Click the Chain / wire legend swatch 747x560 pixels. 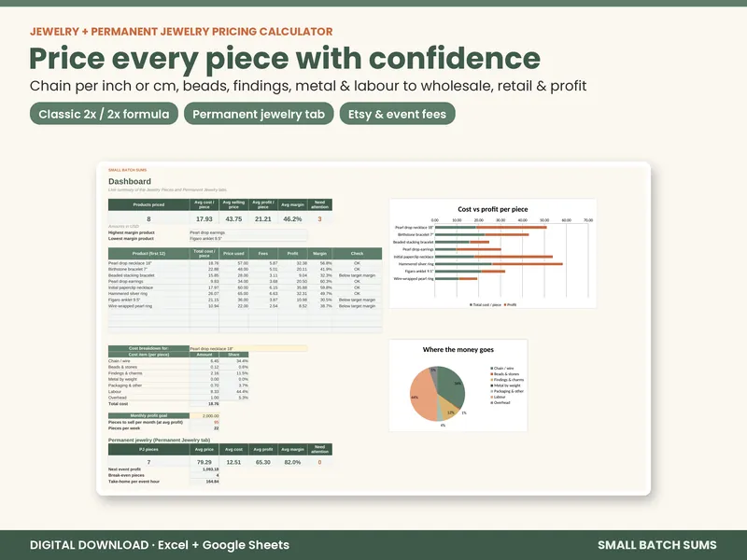(492, 369)
